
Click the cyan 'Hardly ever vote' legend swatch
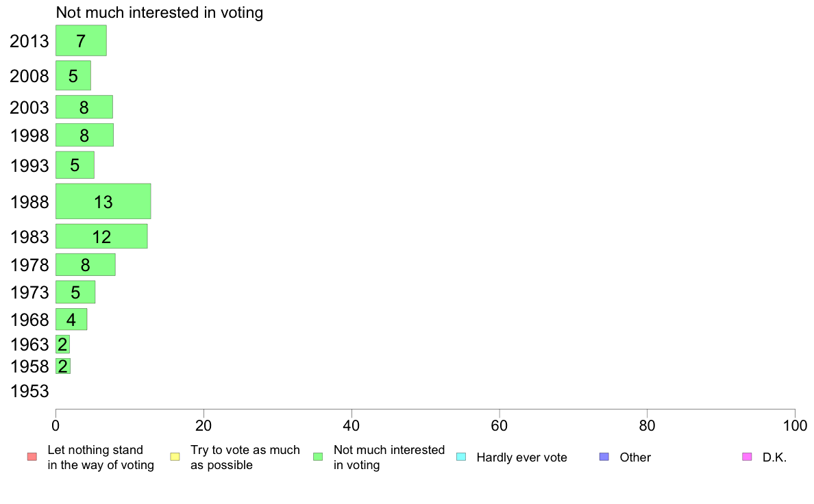point(461,457)
